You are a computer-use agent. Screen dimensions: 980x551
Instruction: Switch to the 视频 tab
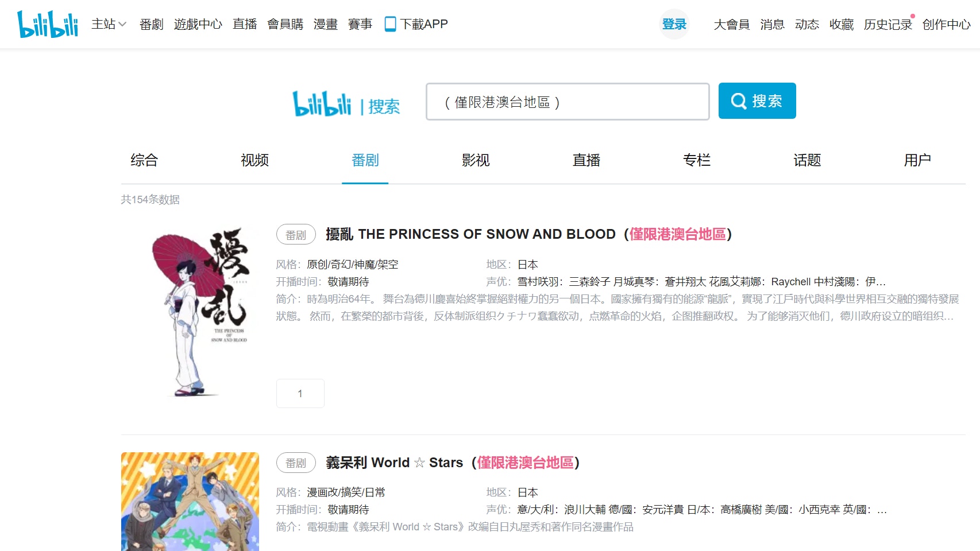coord(254,160)
